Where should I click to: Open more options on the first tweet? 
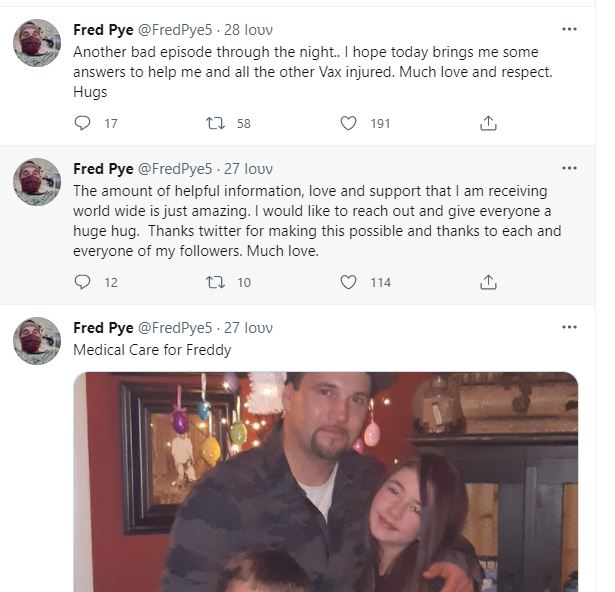(x=569, y=29)
